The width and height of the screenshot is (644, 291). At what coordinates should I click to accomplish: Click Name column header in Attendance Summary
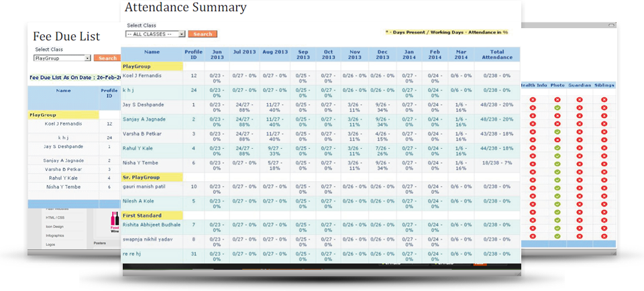click(x=152, y=52)
